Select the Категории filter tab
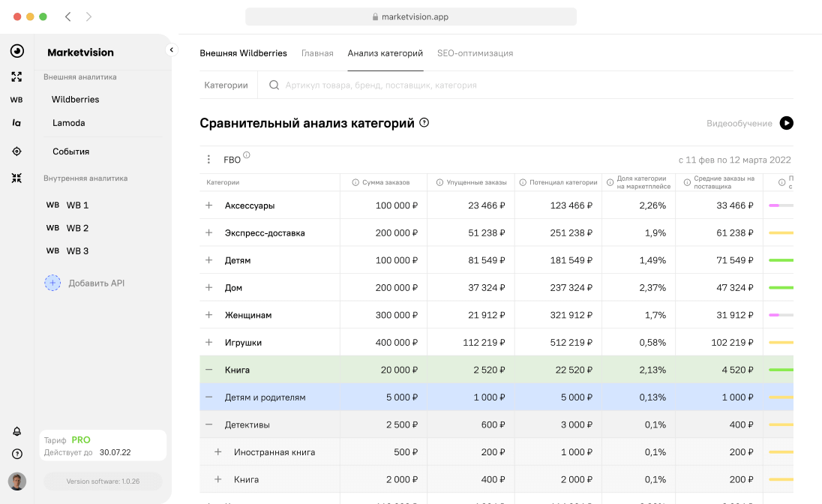The width and height of the screenshot is (822, 504). click(226, 85)
